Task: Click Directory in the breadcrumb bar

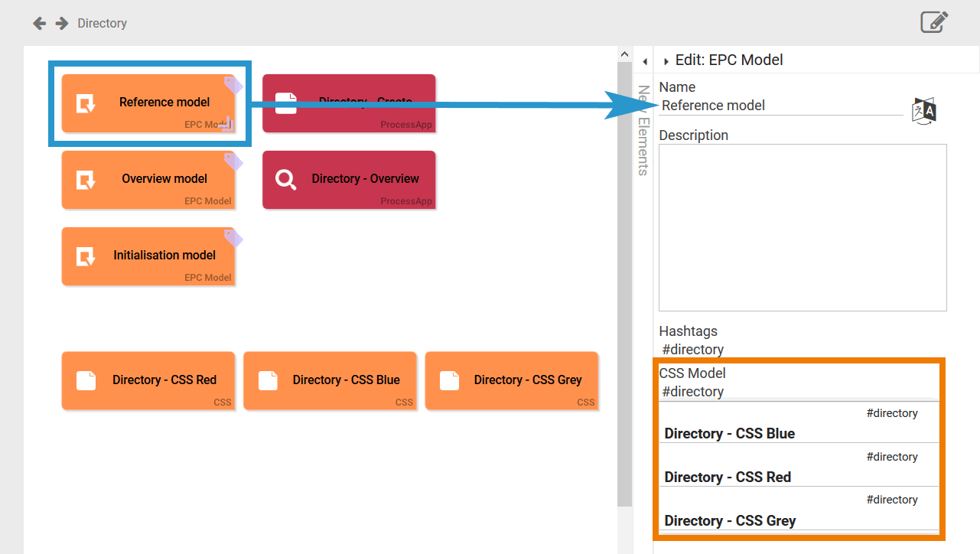Action: coord(102,23)
